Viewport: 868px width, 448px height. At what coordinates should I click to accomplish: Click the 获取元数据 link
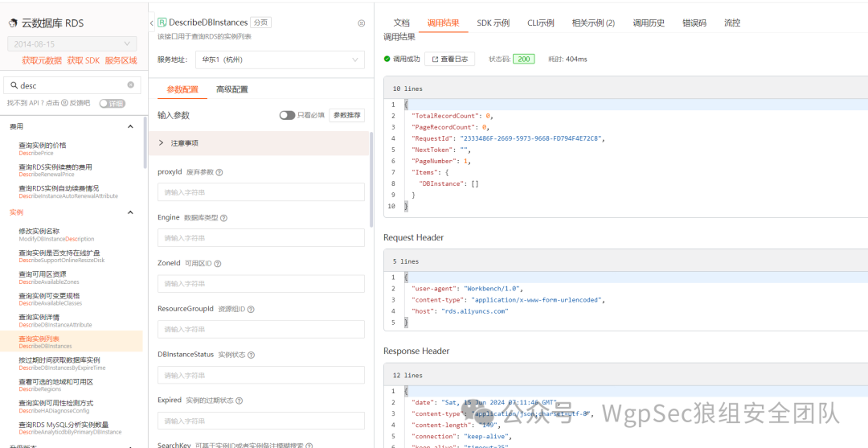(x=42, y=61)
